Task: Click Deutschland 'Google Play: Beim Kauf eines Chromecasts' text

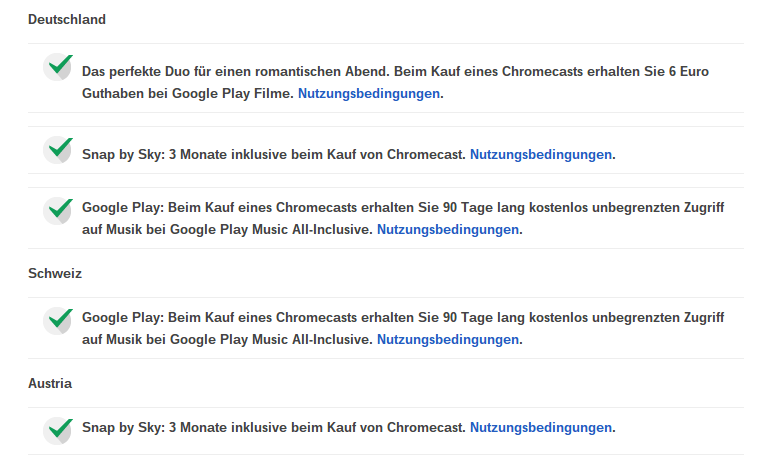Action: [x=219, y=208]
